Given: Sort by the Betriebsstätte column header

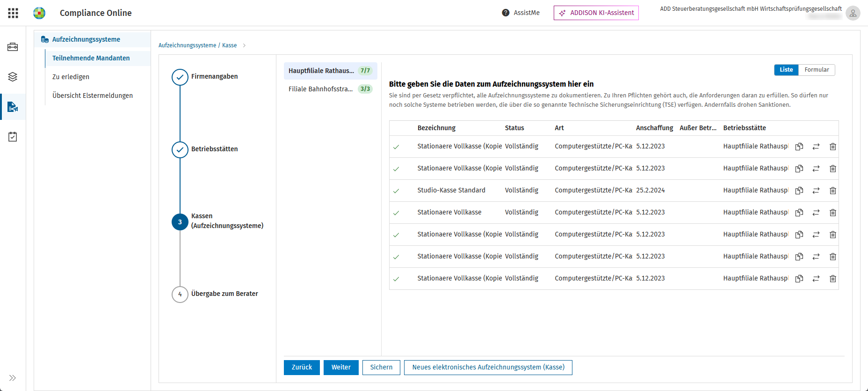Looking at the screenshot, I should (745, 128).
